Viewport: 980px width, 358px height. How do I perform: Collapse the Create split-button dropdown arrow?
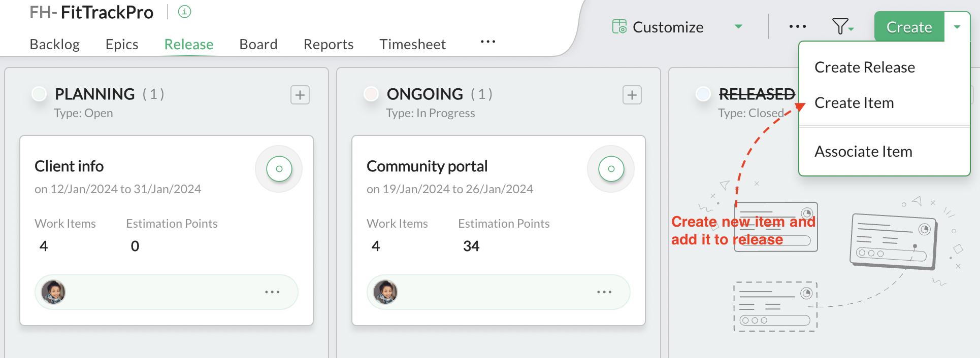[x=957, y=27]
